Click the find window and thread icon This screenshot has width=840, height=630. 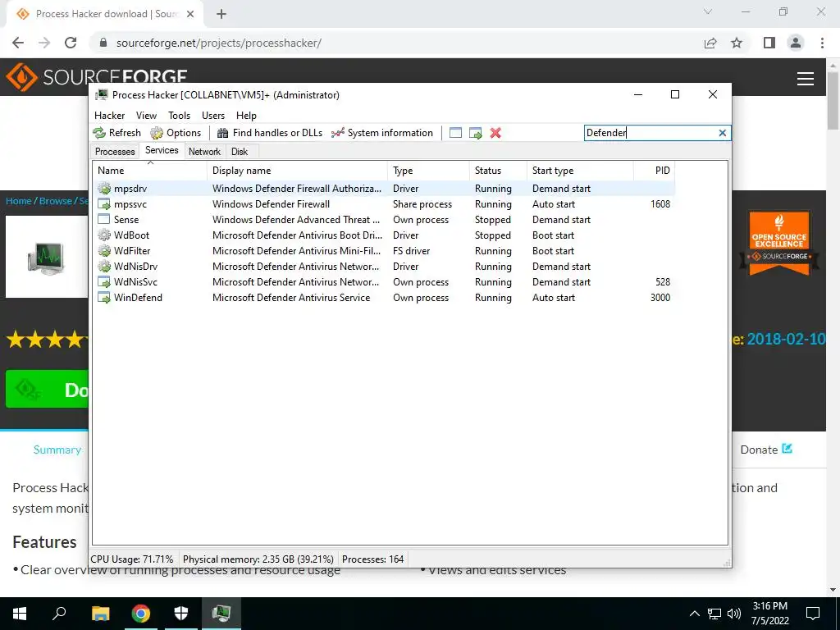click(476, 133)
